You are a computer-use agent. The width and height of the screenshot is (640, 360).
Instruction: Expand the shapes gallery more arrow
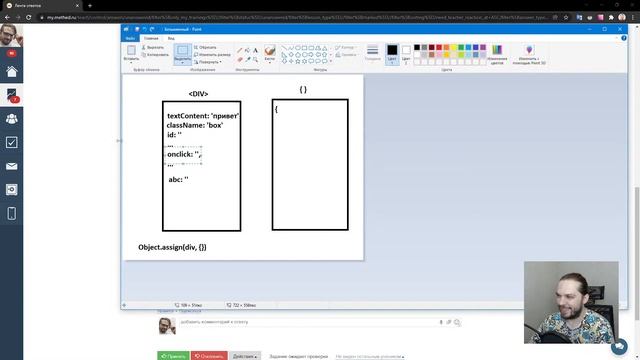331,61
